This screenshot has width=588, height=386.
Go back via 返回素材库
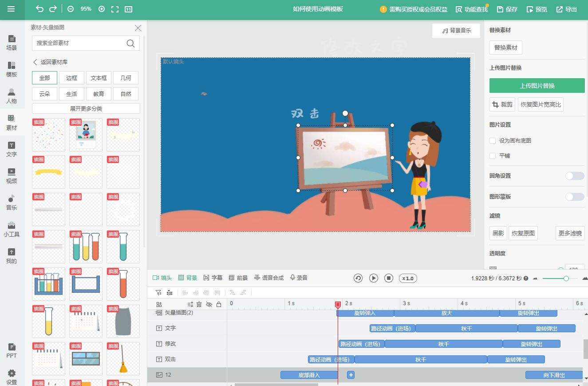pos(50,62)
